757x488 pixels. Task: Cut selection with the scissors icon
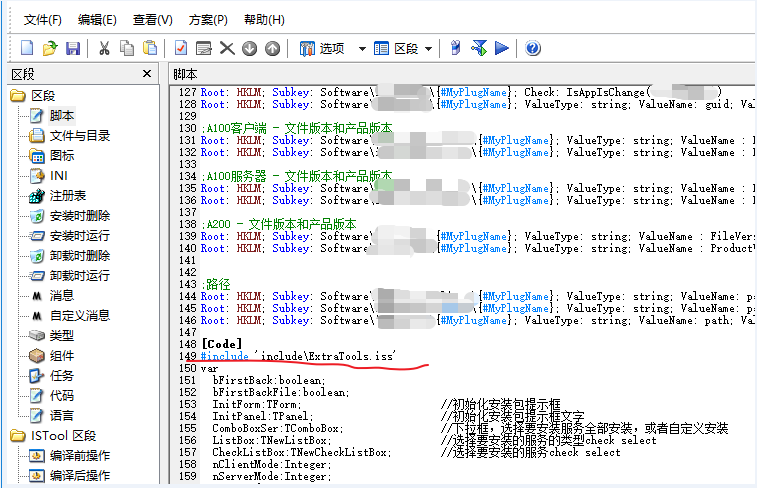[x=104, y=48]
